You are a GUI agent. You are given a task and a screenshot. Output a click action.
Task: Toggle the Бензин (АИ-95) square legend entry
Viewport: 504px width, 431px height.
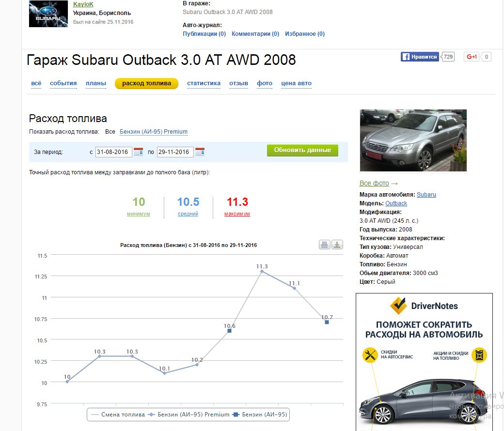pos(261,415)
